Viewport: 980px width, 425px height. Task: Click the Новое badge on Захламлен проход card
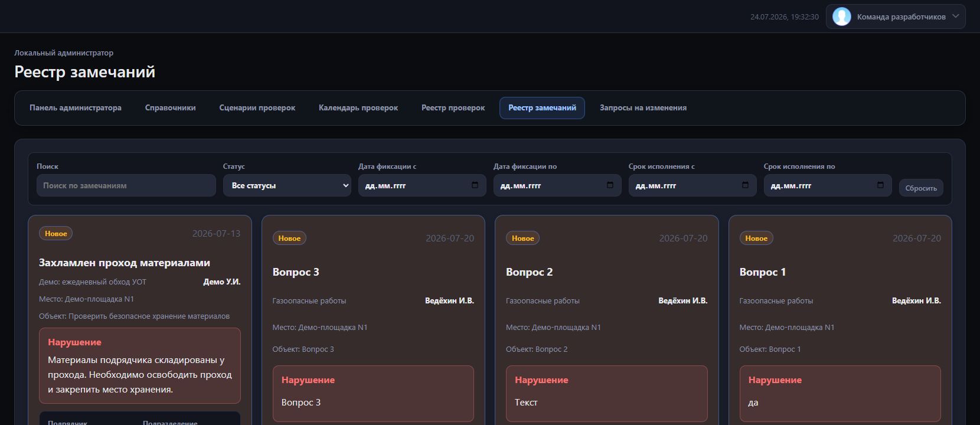point(56,234)
